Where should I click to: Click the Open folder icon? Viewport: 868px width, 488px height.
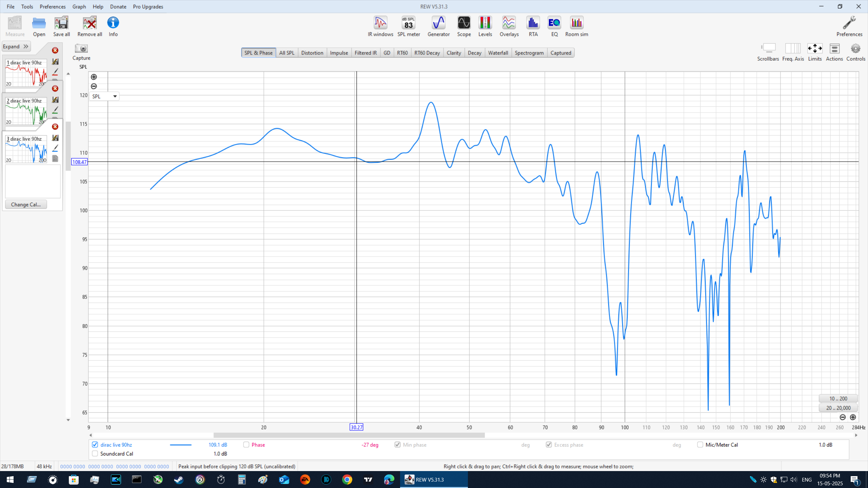39,26
